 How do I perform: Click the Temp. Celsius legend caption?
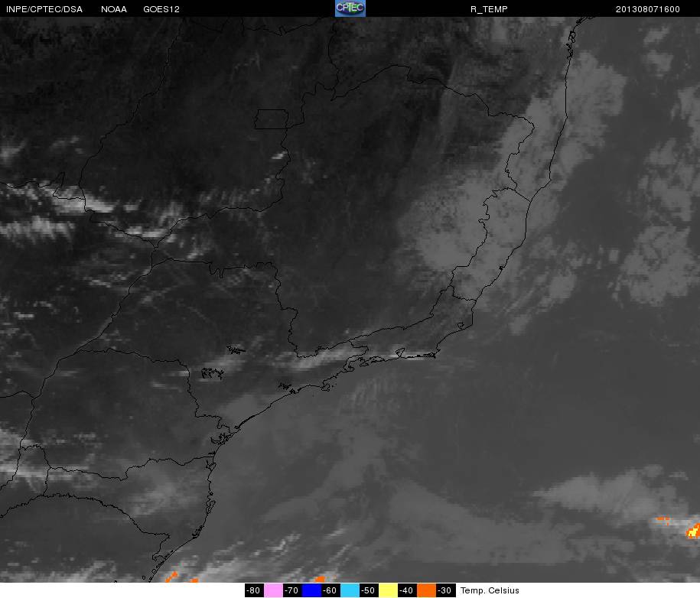490,590
